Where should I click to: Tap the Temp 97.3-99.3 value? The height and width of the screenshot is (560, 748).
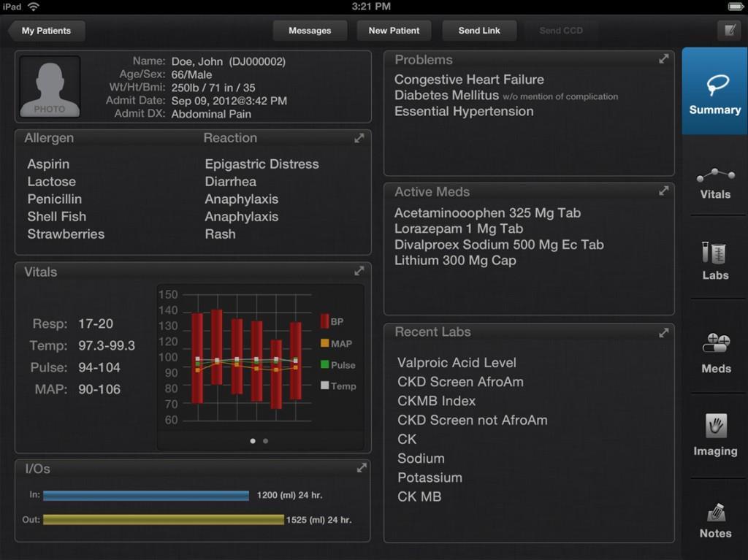pyautogui.click(x=107, y=345)
